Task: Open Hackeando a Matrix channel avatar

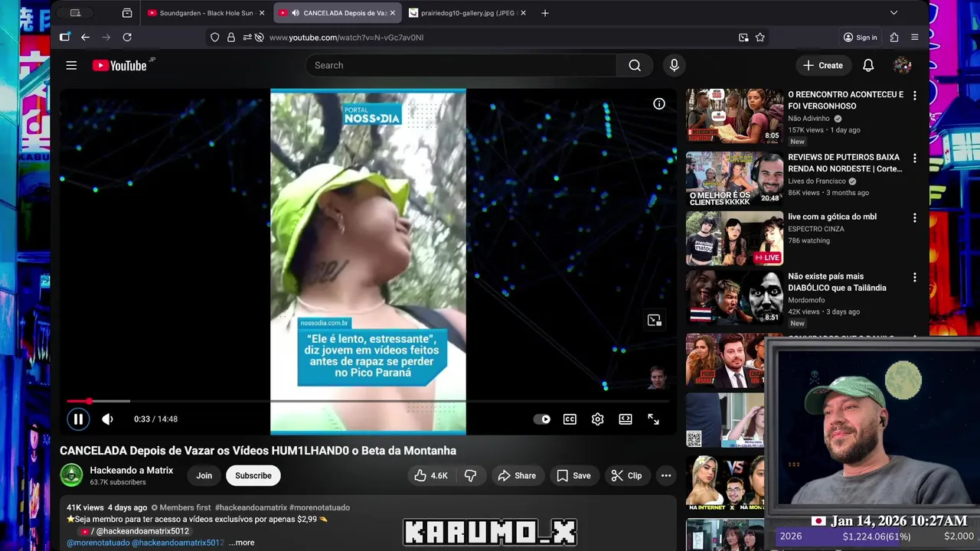Action: [72, 475]
